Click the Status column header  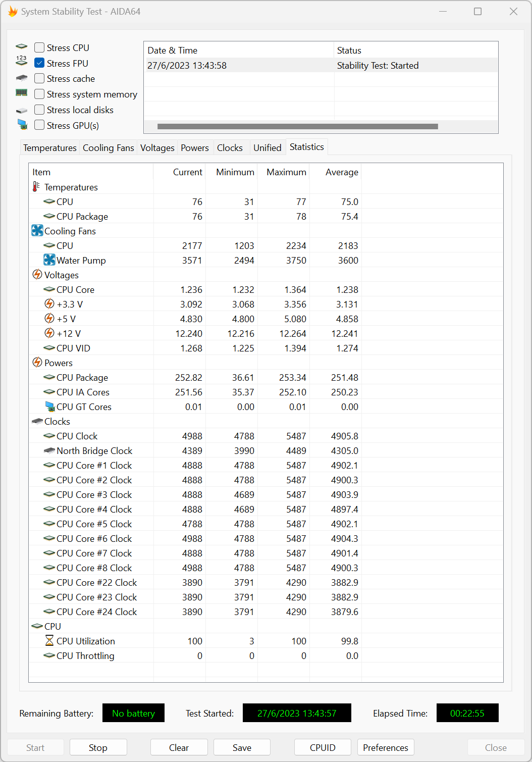(416, 50)
